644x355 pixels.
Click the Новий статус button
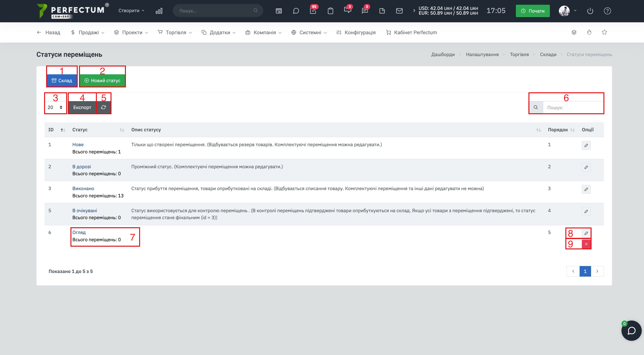[102, 80]
